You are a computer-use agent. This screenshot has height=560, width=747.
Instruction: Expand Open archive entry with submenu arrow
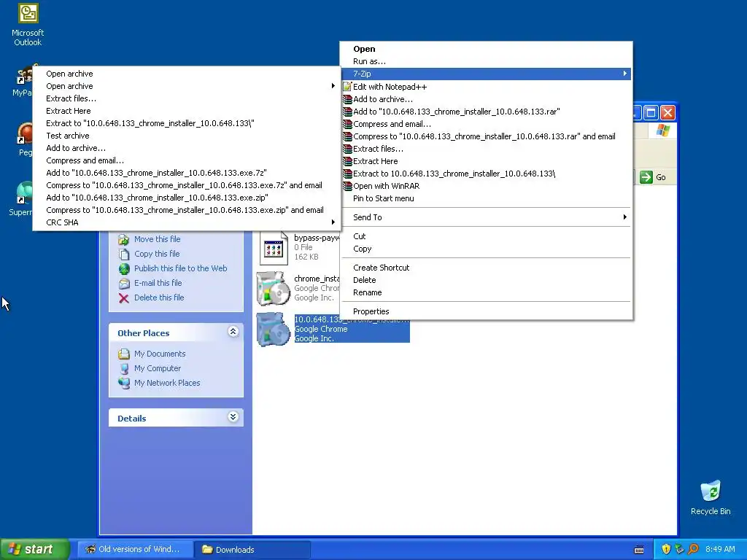coord(187,86)
